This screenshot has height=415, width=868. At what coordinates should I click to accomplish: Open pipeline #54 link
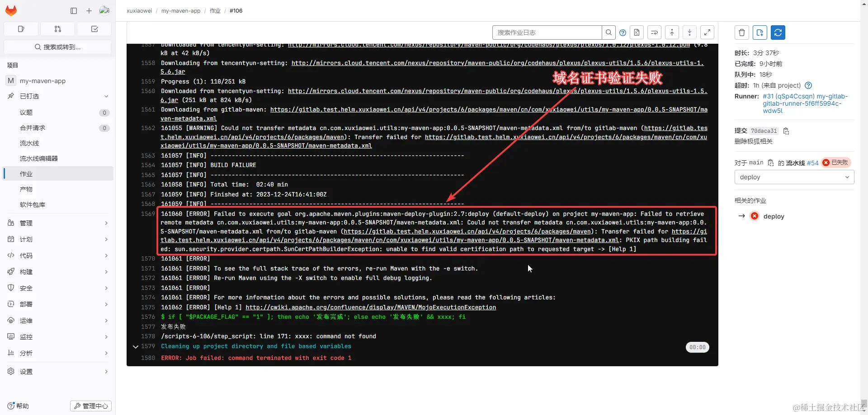(x=813, y=163)
